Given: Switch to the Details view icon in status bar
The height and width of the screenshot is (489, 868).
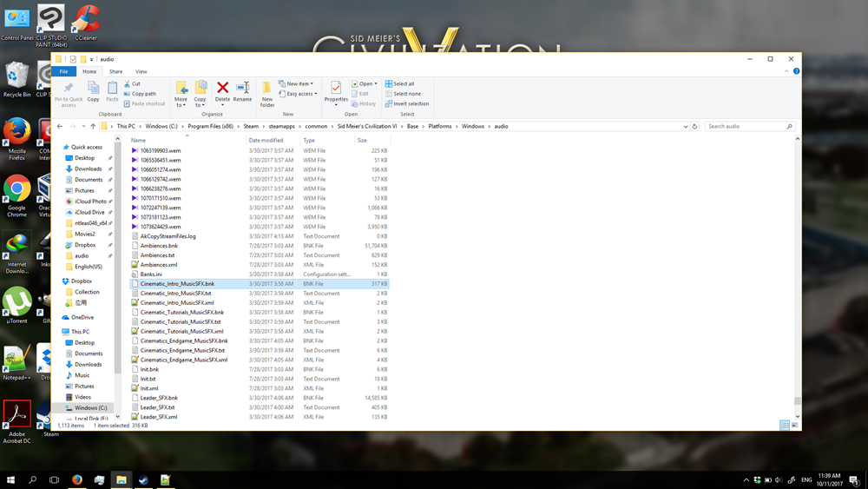Looking at the screenshot, I should point(785,426).
